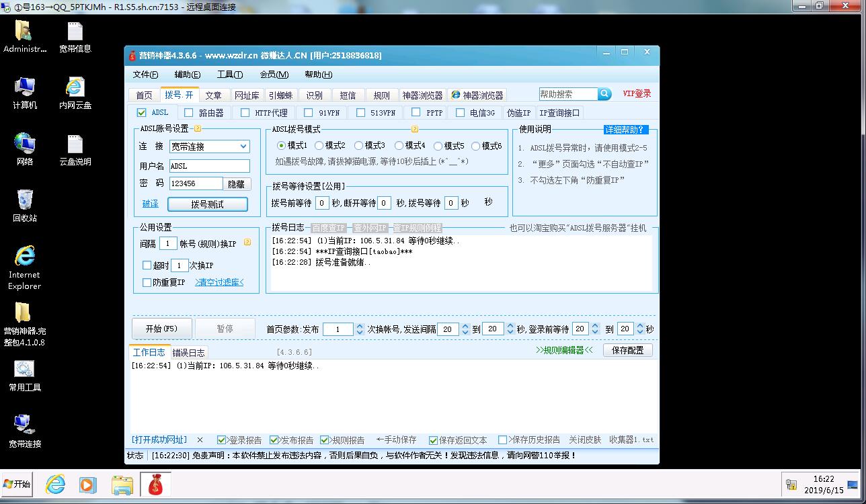The height and width of the screenshot is (504, 866).
Task: Open the 内网云盘 desktop icon
Action: (75, 87)
